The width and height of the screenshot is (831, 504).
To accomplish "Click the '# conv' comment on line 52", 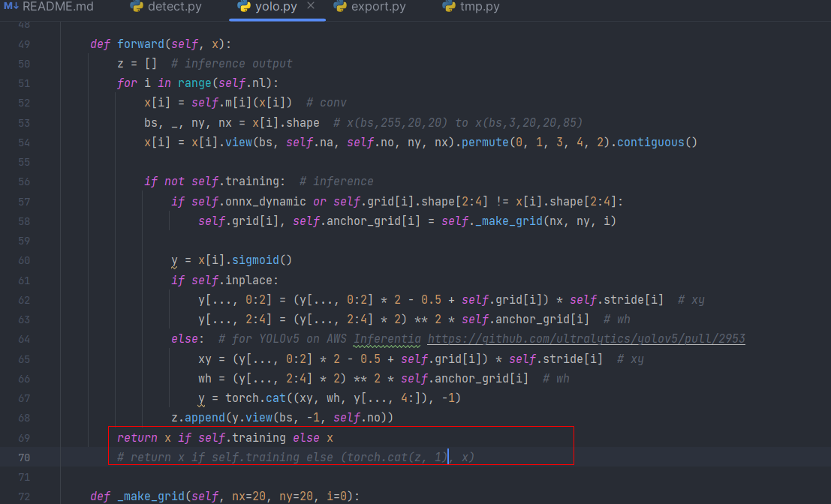I will coord(327,103).
